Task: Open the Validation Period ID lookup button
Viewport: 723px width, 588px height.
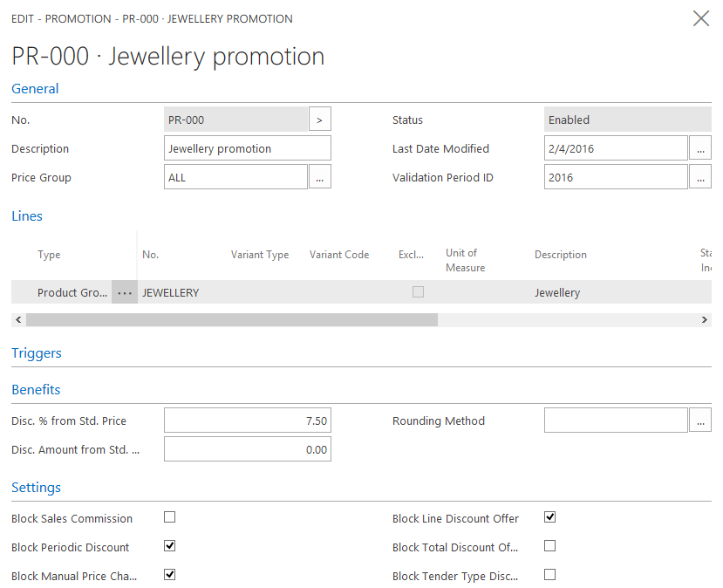Action: [700, 177]
